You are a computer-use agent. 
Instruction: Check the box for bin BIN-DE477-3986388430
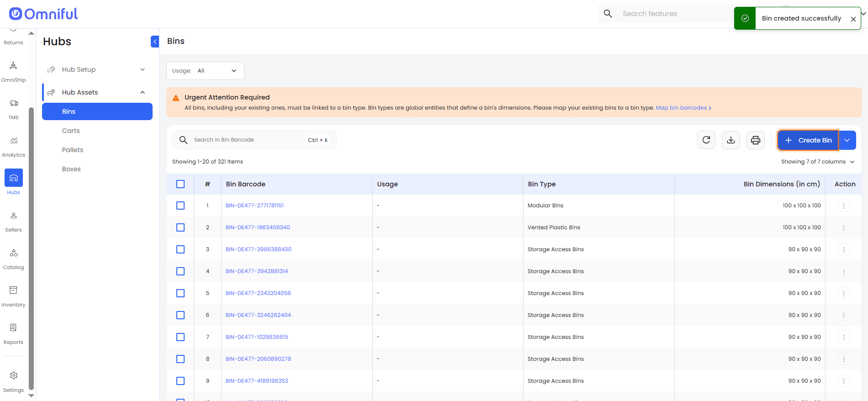[x=180, y=249]
